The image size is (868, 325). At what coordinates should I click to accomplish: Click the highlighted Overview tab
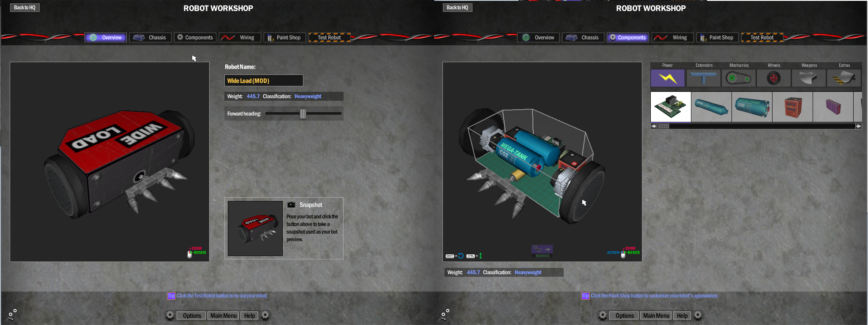pos(106,38)
